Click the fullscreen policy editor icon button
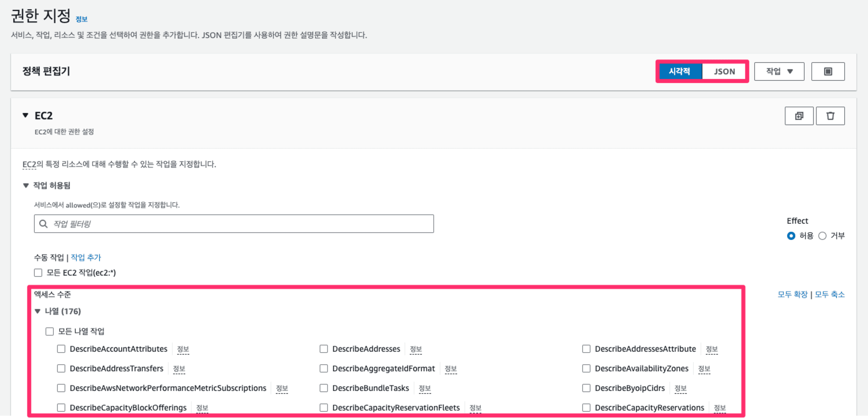The width and height of the screenshot is (868, 418). coord(828,72)
